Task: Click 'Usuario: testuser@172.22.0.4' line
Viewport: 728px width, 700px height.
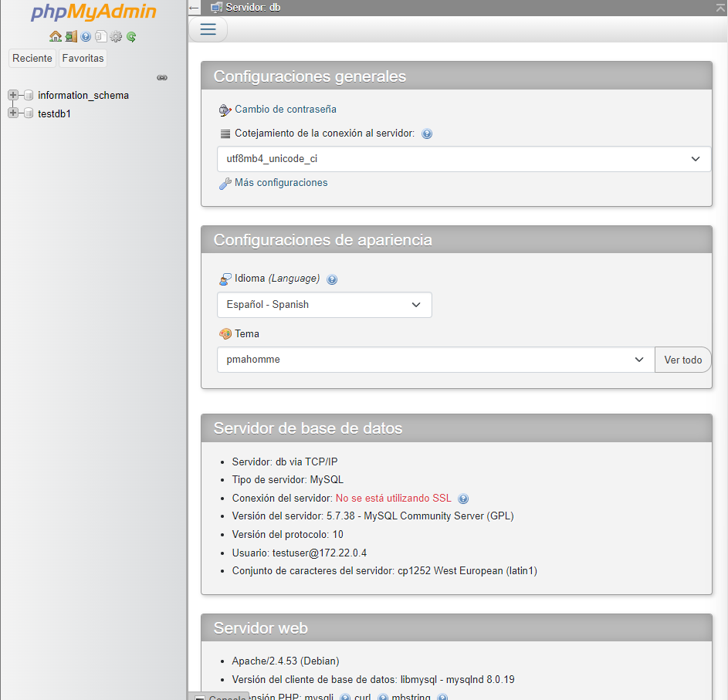Action: (300, 553)
